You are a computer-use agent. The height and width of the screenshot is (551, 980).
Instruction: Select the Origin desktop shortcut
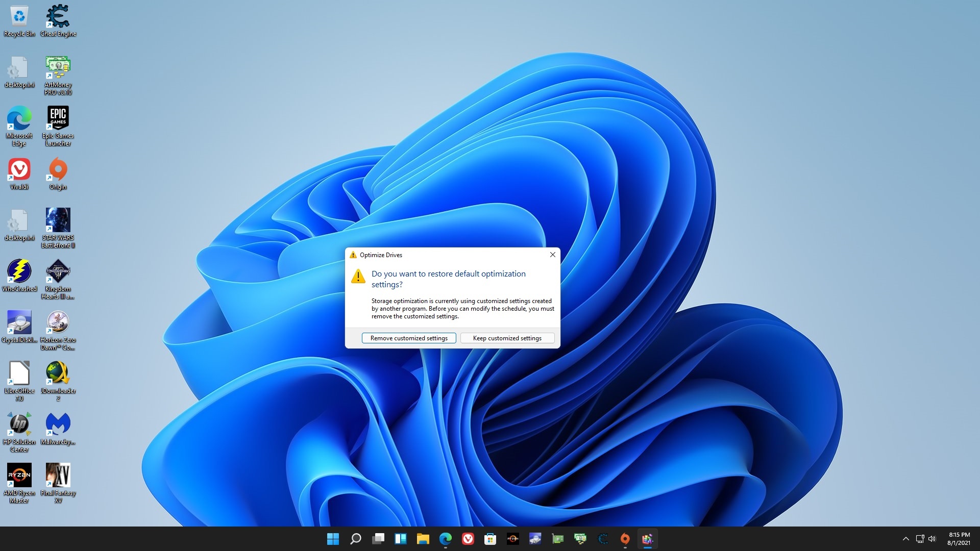point(58,173)
